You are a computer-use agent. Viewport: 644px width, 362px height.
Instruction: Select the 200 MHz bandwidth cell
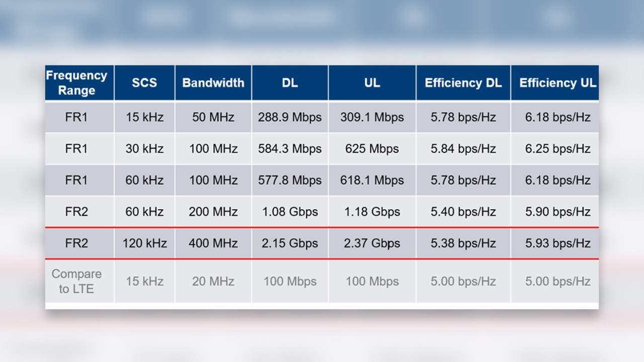pyautogui.click(x=213, y=212)
